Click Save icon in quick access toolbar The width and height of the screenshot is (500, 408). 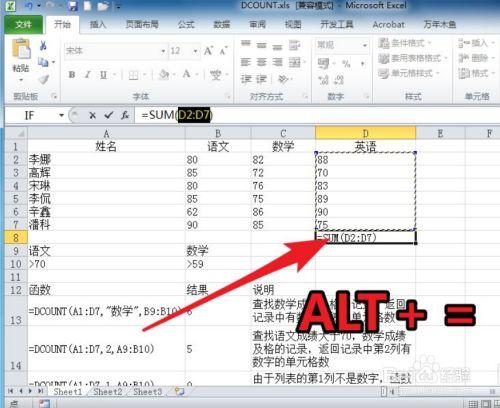72,6
